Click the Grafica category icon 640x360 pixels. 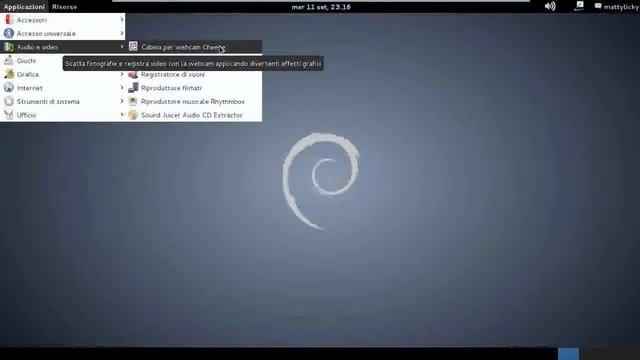[9, 74]
